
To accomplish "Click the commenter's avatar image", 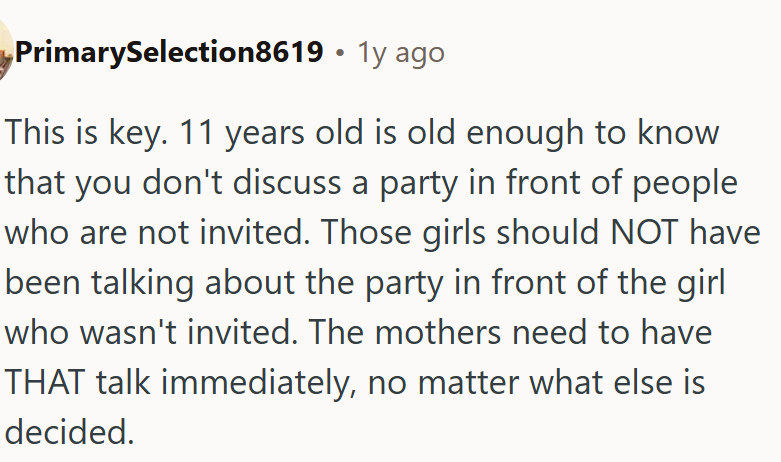I will tap(5, 50).
